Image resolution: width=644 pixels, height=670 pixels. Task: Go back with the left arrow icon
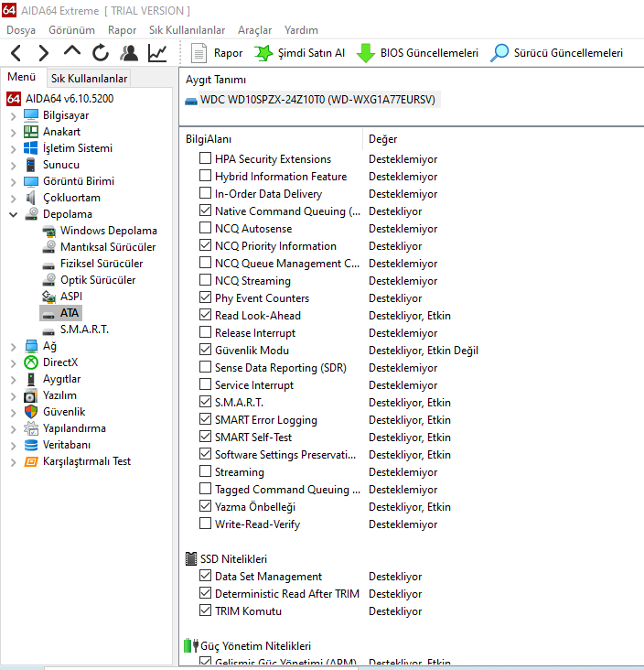point(16,53)
